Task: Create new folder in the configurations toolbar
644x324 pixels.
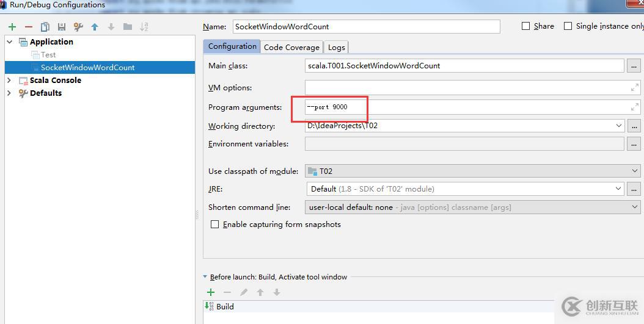Action: tap(128, 27)
